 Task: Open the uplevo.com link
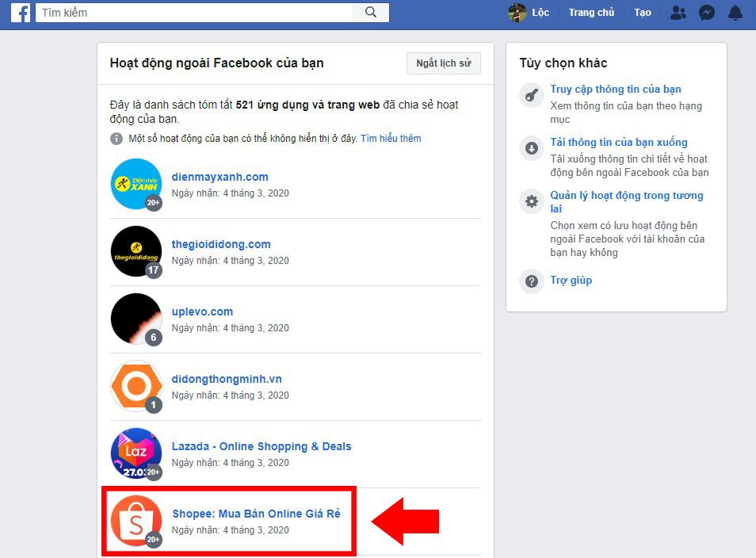point(202,312)
